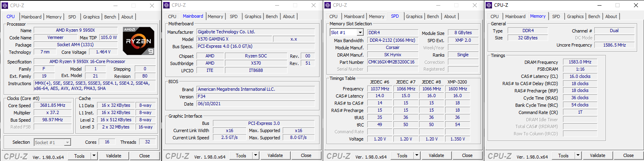644x161 pixels.
Task: Click CPU-Z title icon in second window
Action: pos(166,5)
